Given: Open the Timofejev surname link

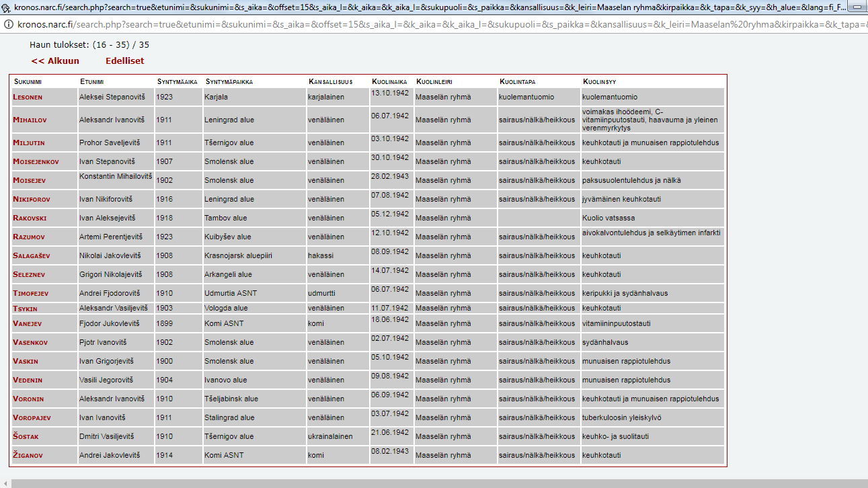Looking at the screenshot, I should coord(30,294).
